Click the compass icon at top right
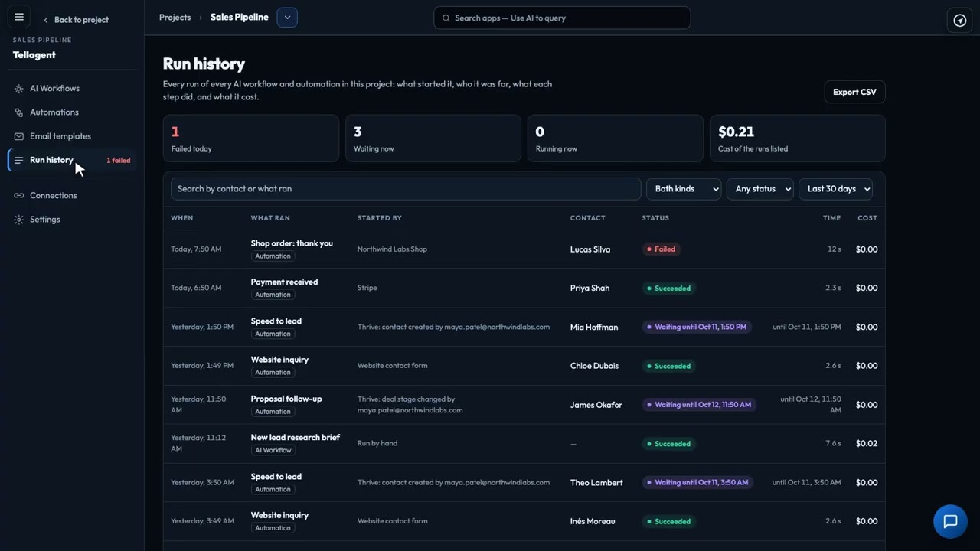Screen dimensions: 980x551 click(959, 21)
